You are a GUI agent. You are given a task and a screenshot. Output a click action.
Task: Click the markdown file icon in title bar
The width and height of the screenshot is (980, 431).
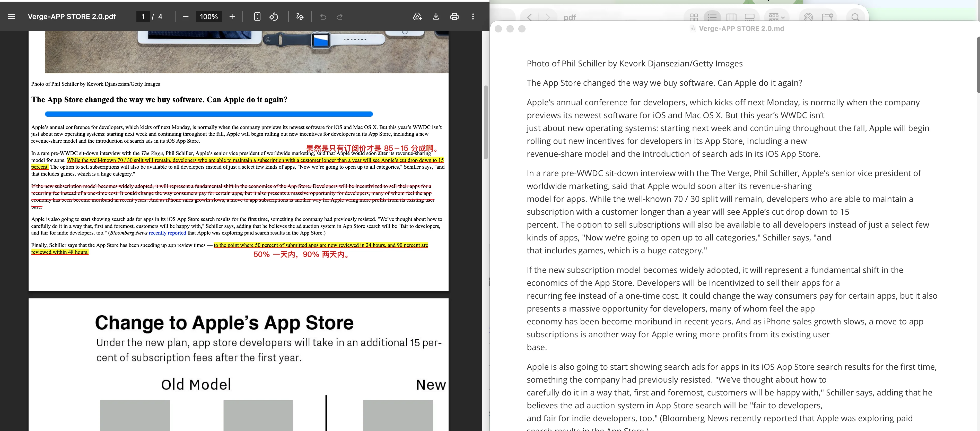click(693, 29)
